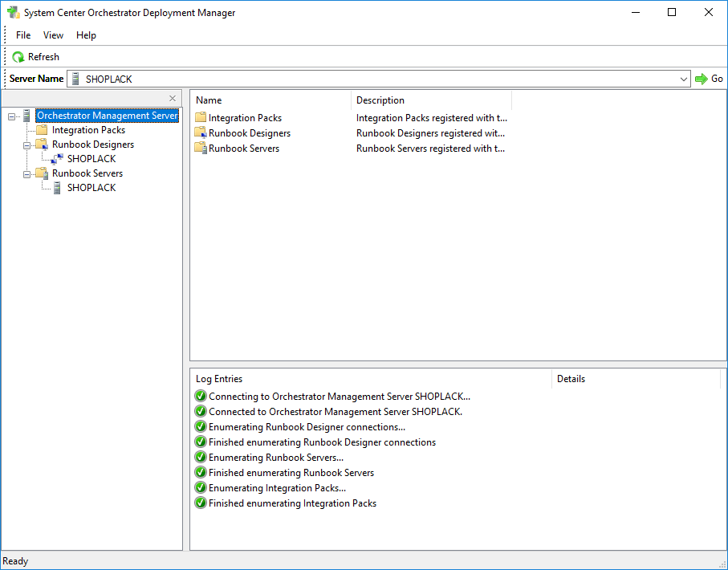Select log entry 'Connecting to Orchestrator Management Server SHOPLACK...'
728x570 pixels.
(340, 397)
